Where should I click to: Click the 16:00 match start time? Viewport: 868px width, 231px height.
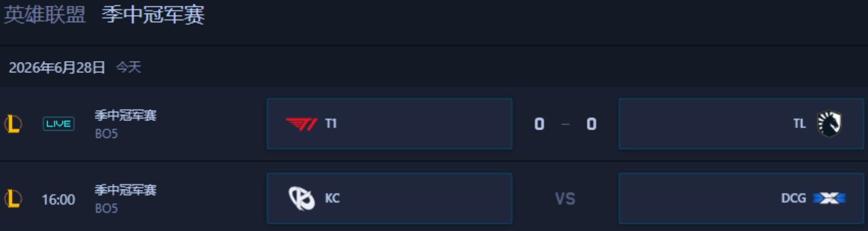click(58, 200)
